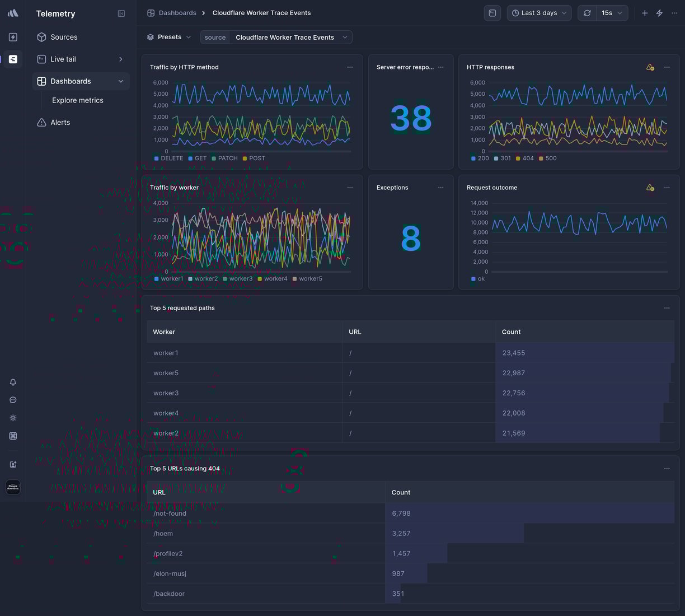This screenshot has width=685, height=616.
Task: Open Top 5 requested paths options
Action: [667, 308]
